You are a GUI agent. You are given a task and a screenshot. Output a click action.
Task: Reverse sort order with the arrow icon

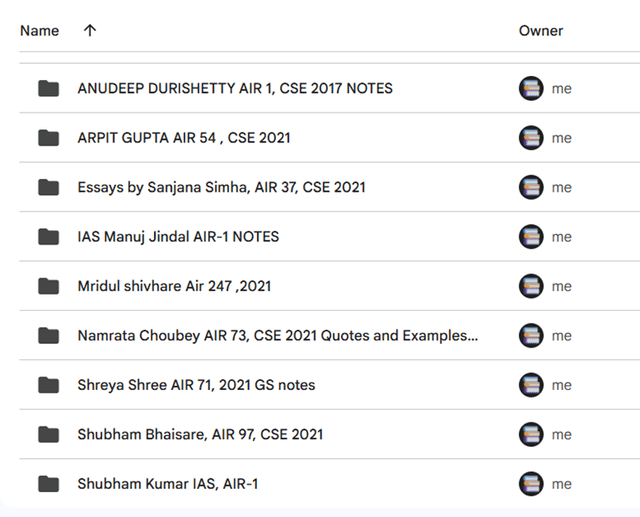[x=90, y=31]
